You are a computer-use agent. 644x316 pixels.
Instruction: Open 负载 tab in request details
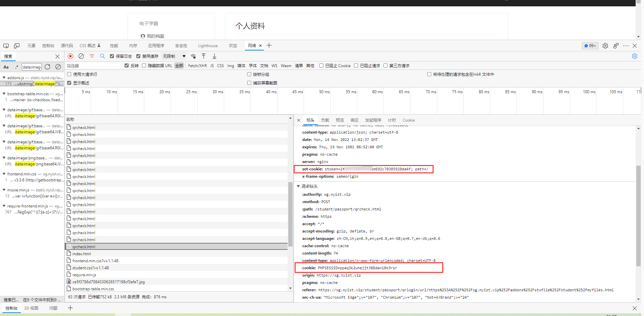[325, 120]
